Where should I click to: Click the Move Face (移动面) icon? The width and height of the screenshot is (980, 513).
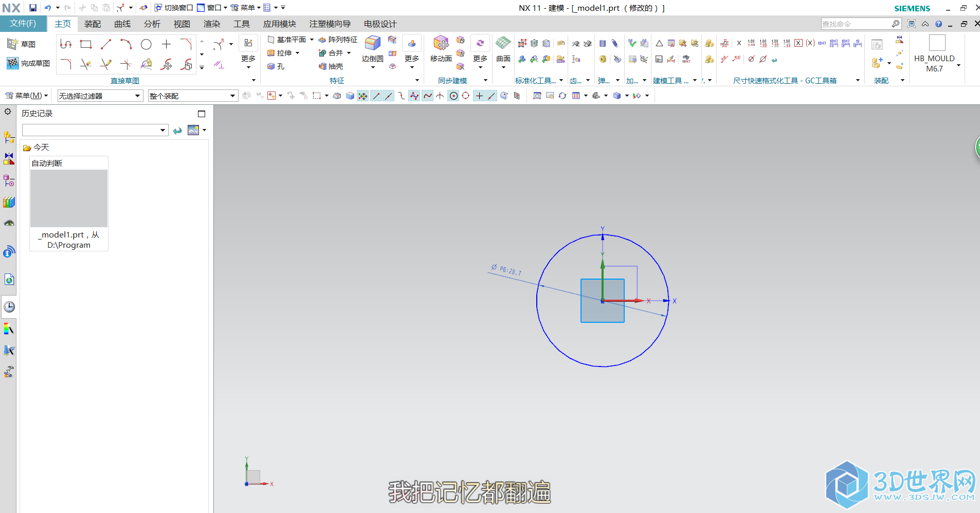441,44
